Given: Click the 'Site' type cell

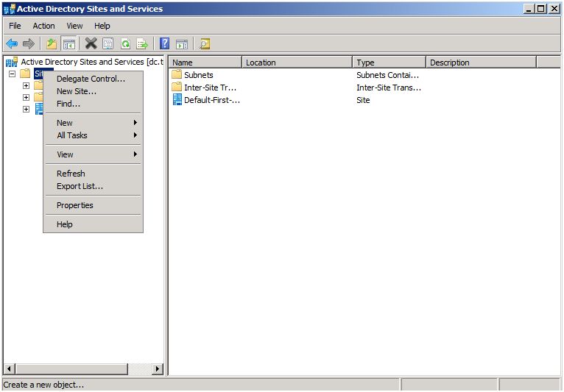Looking at the screenshot, I should [363, 100].
